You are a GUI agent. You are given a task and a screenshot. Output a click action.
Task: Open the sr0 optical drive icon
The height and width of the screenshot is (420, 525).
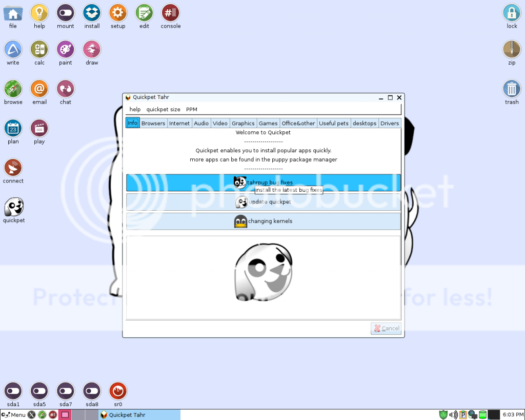coord(118,391)
